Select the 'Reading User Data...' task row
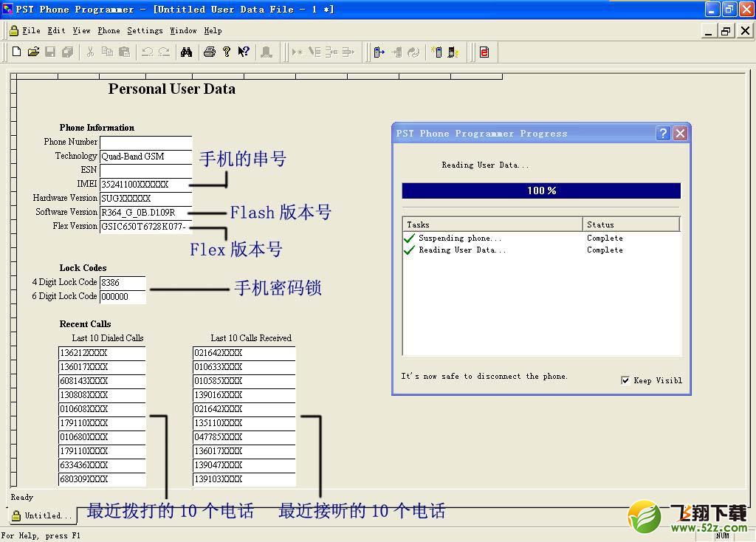 541,250
